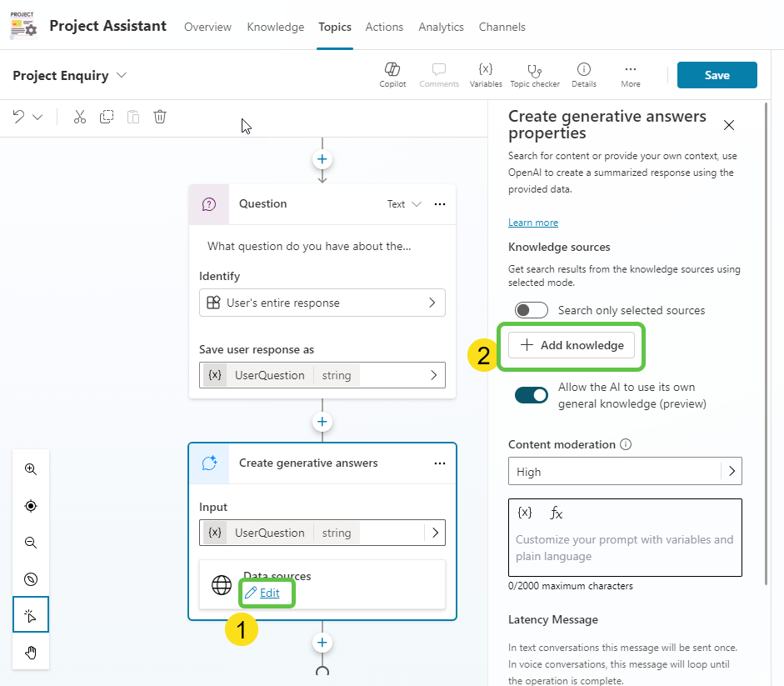The width and height of the screenshot is (784, 686).
Task: Open the Learn more link
Action: pos(532,222)
